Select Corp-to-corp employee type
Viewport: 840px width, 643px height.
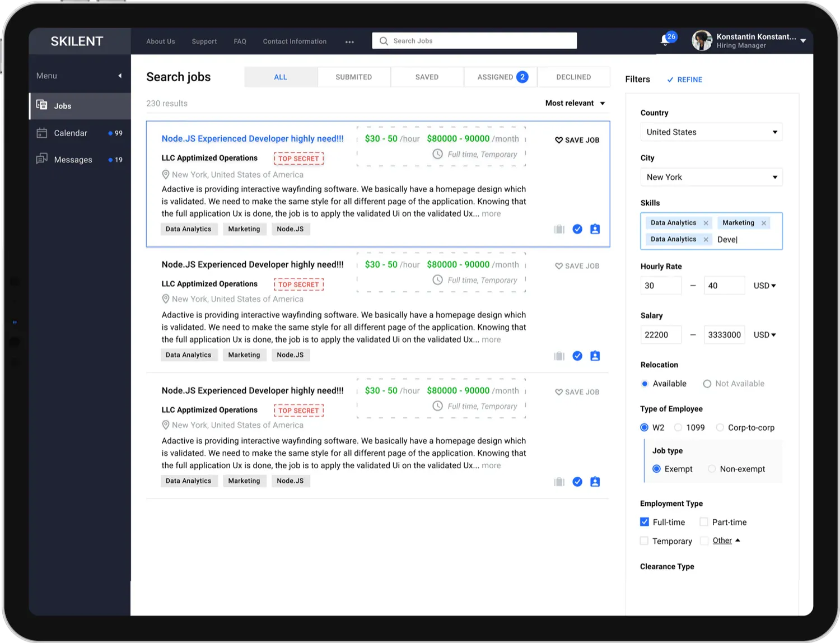click(720, 427)
